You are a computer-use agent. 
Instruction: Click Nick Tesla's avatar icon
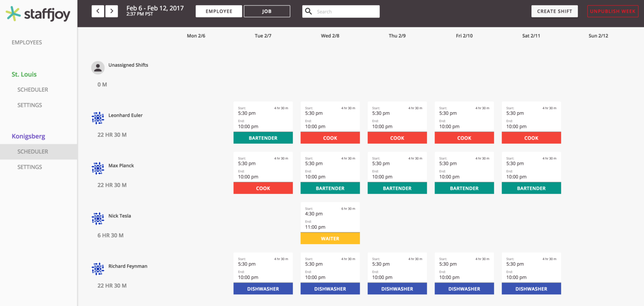tap(98, 219)
